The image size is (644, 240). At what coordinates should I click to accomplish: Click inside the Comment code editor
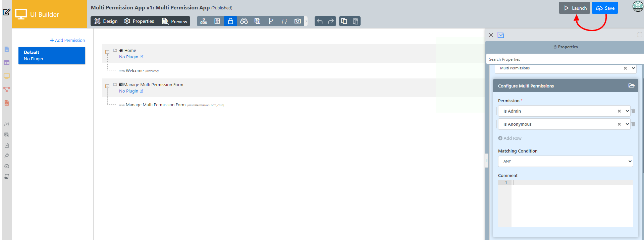[x=572, y=204]
